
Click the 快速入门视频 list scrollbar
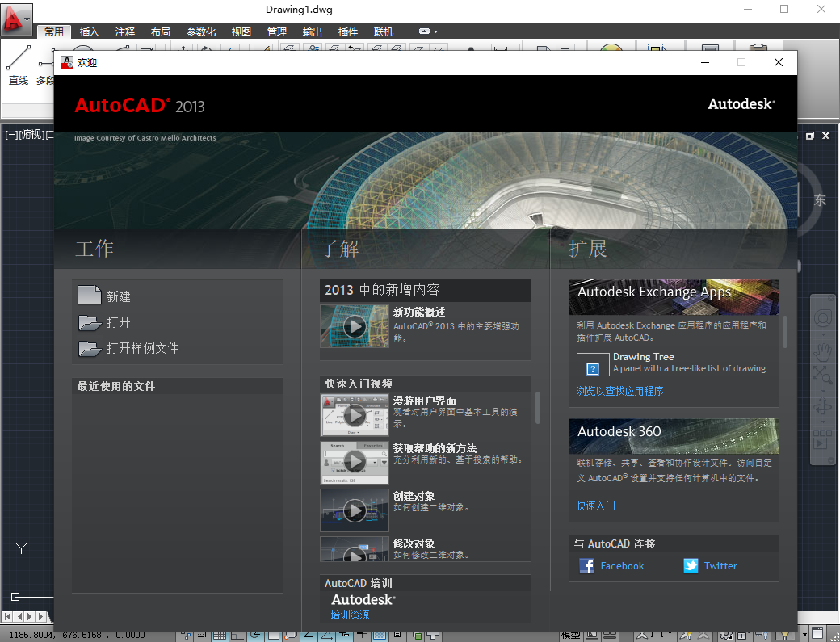click(538, 408)
